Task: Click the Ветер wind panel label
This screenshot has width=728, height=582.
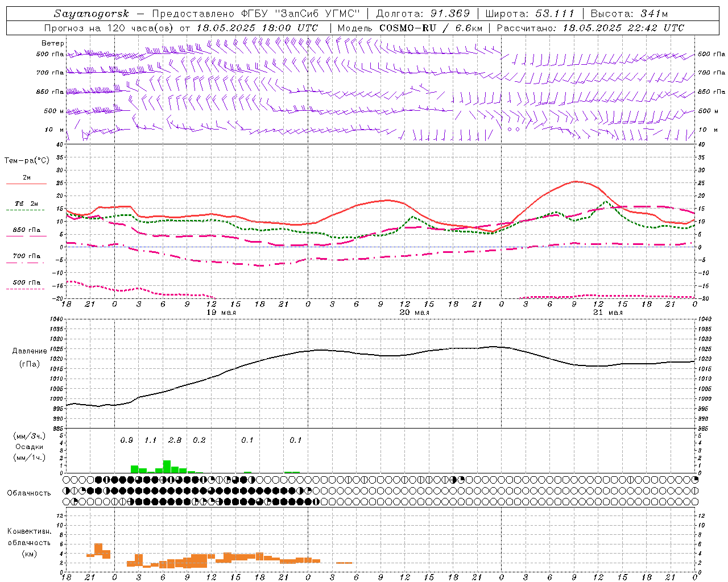Action: 53,43
